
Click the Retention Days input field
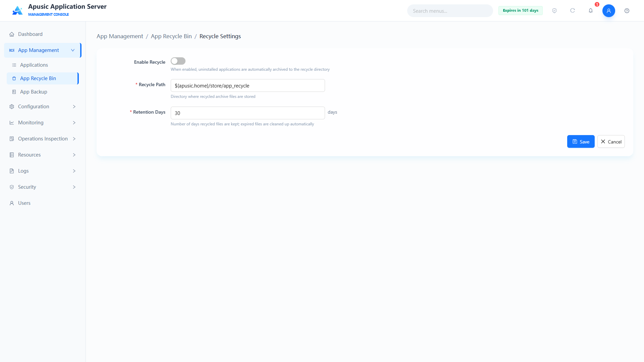click(x=248, y=113)
